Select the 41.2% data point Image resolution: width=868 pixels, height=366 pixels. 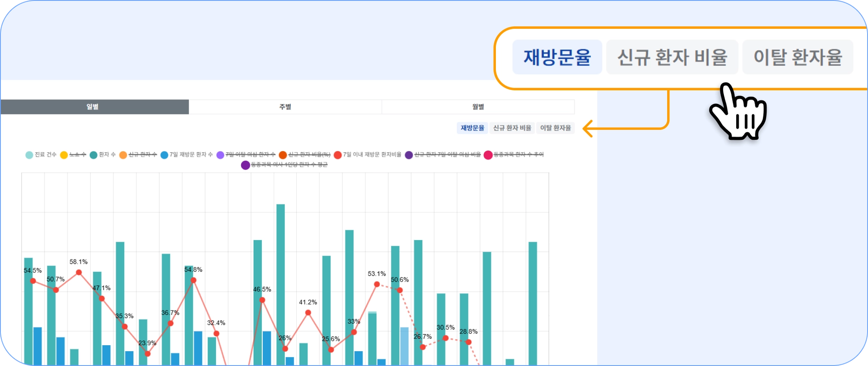point(308,313)
